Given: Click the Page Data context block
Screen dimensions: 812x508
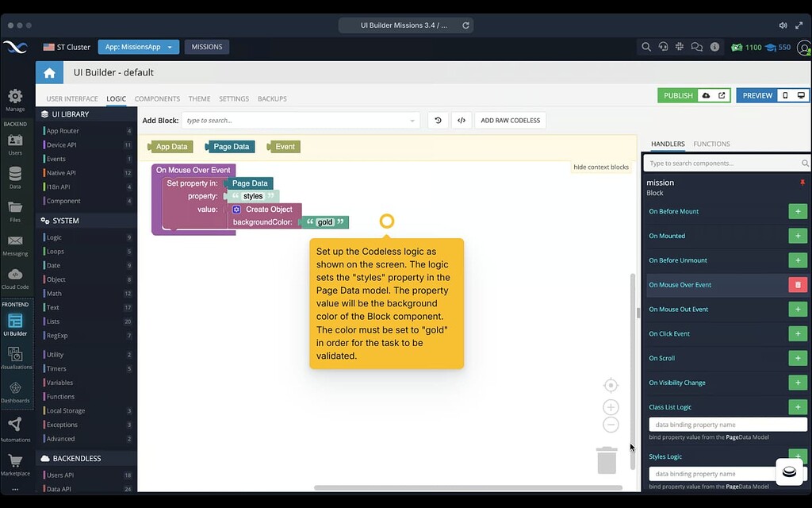Looking at the screenshot, I should tap(230, 147).
